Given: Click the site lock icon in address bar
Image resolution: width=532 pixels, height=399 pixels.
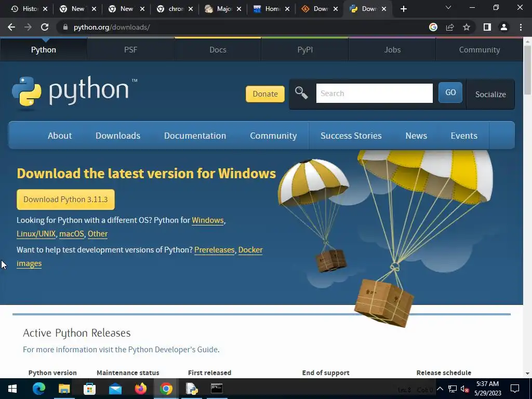Looking at the screenshot, I should (65, 27).
